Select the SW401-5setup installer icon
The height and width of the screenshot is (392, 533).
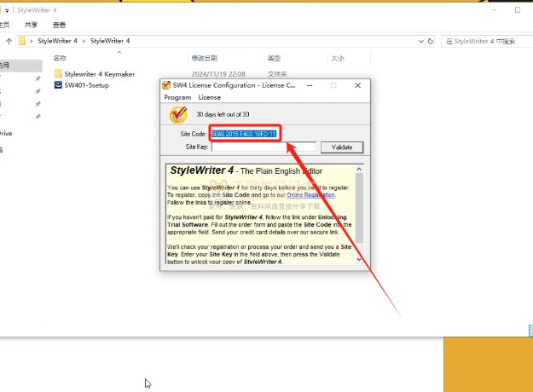point(58,85)
